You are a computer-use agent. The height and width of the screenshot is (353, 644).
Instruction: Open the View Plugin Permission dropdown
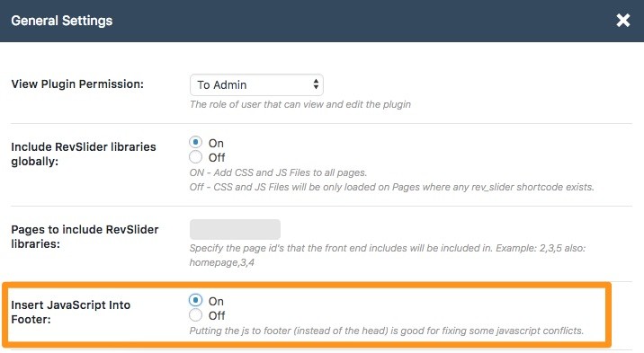(256, 84)
